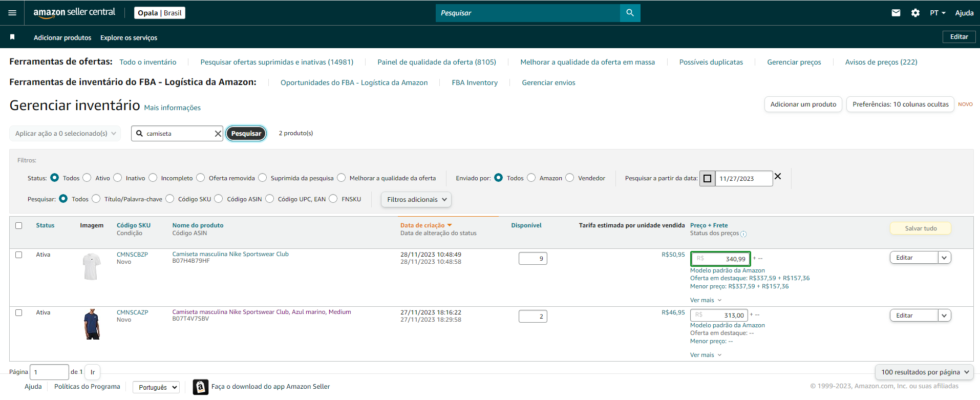Open the PT language dropdown

(x=938, y=13)
